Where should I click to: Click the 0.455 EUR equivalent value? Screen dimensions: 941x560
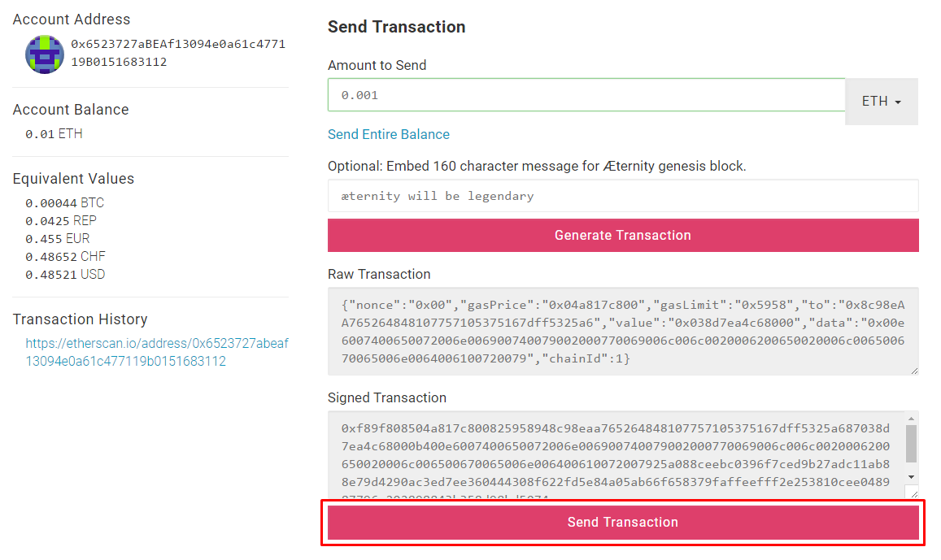57,239
